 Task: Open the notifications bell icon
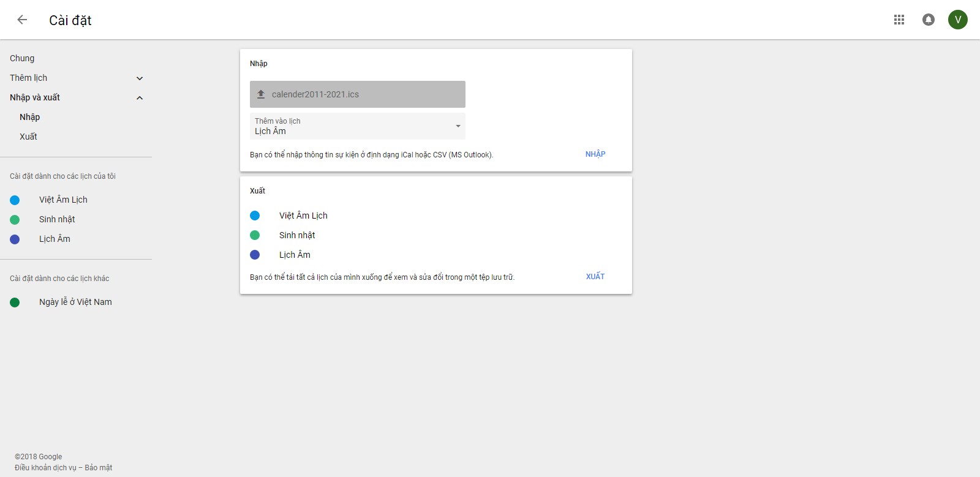click(x=929, y=20)
